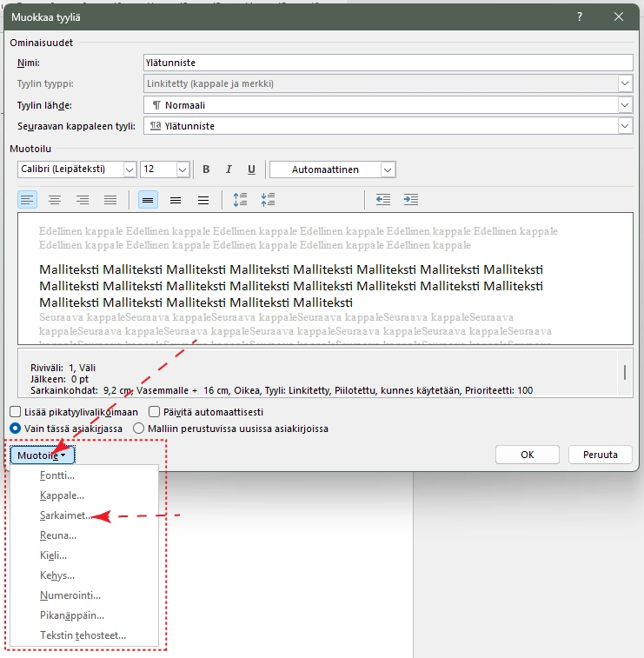Select Malliin perustuvissa uusissa asiakirjoissa radio
Viewport: 644px width, 658px height.
click(x=138, y=429)
